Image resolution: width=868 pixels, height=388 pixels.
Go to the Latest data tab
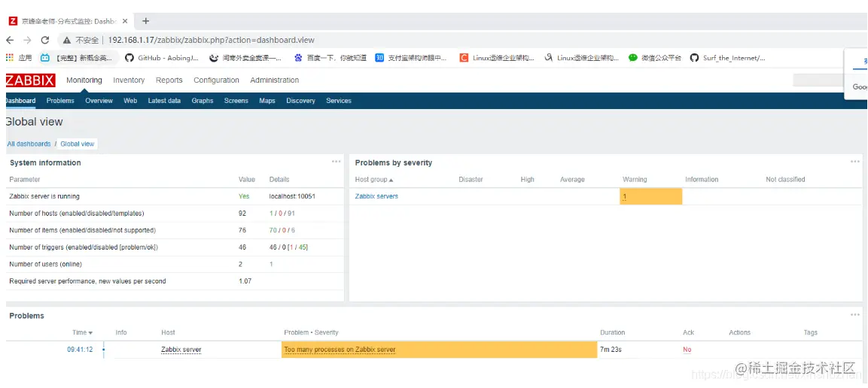click(x=164, y=101)
